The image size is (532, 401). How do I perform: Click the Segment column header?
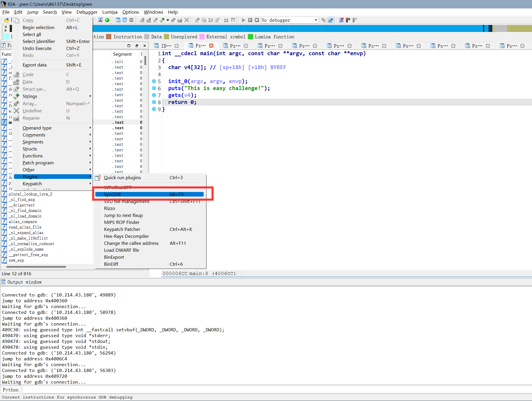point(122,54)
